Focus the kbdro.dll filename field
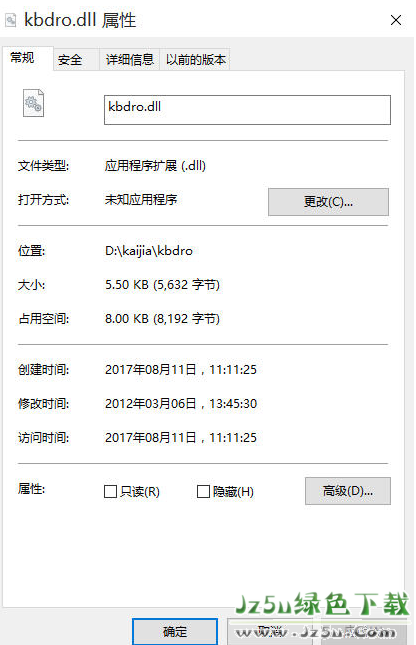Viewport: 416px width, 645px height. point(247,110)
